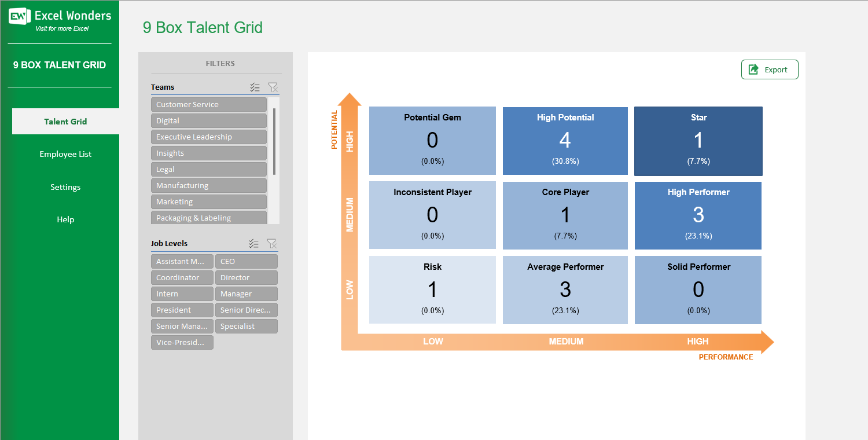
Task: Click the clear-filter funnel icon for Job Levels
Action: pyautogui.click(x=272, y=243)
